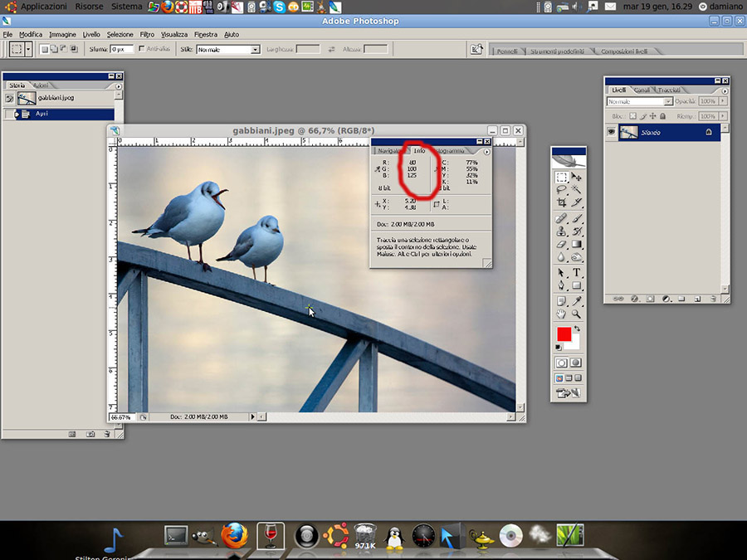Image resolution: width=747 pixels, height=560 pixels.
Task: Toggle the Anti-alias checkbox
Action: 142,49
